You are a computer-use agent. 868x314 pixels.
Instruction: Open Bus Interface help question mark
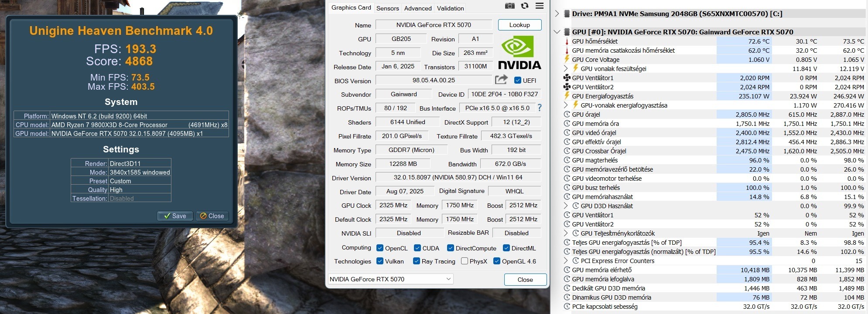point(540,108)
